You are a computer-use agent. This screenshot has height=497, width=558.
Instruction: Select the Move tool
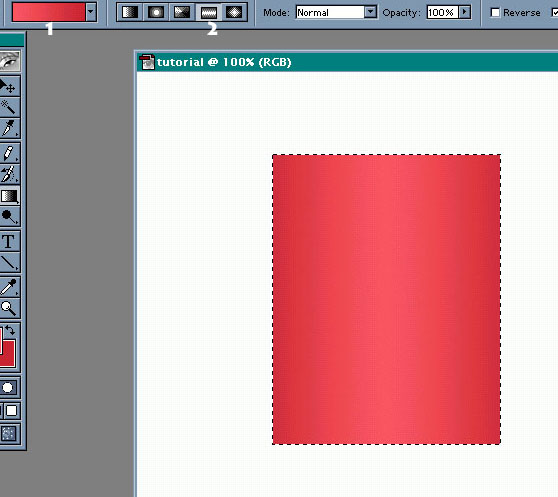point(9,86)
